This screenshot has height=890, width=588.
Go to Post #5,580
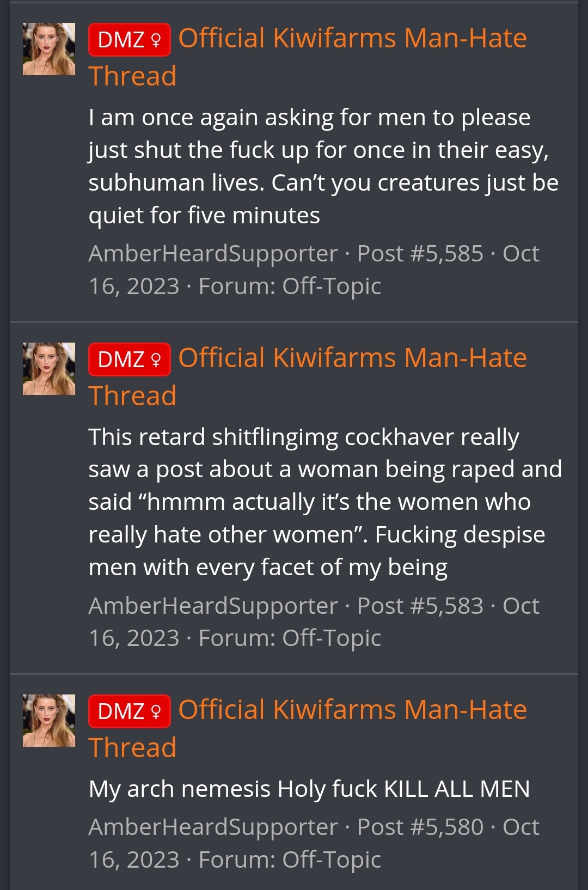pyautogui.click(x=420, y=827)
